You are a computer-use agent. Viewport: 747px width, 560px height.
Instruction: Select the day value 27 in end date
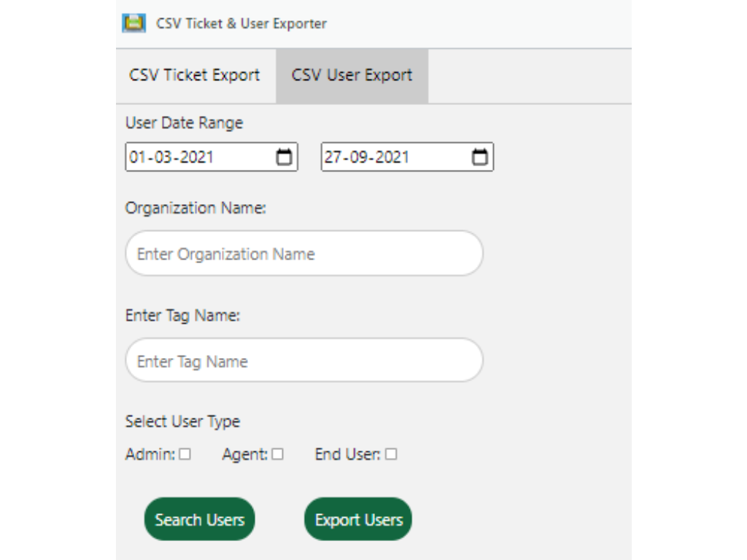tap(333, 157)
